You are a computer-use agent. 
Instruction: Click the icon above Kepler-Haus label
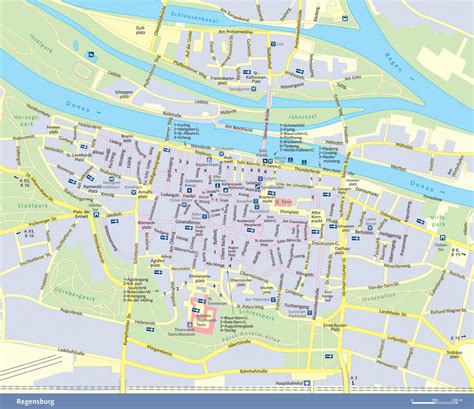(209, 160)
